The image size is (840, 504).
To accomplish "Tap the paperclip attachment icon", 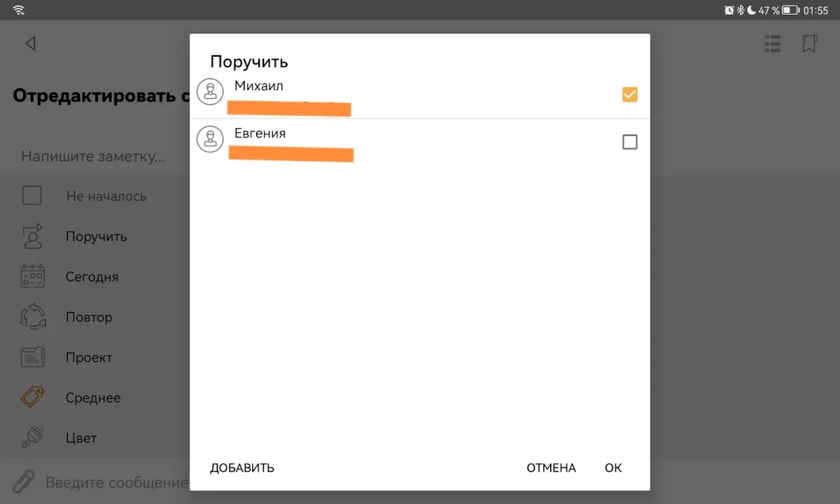I will coord(24,482).
